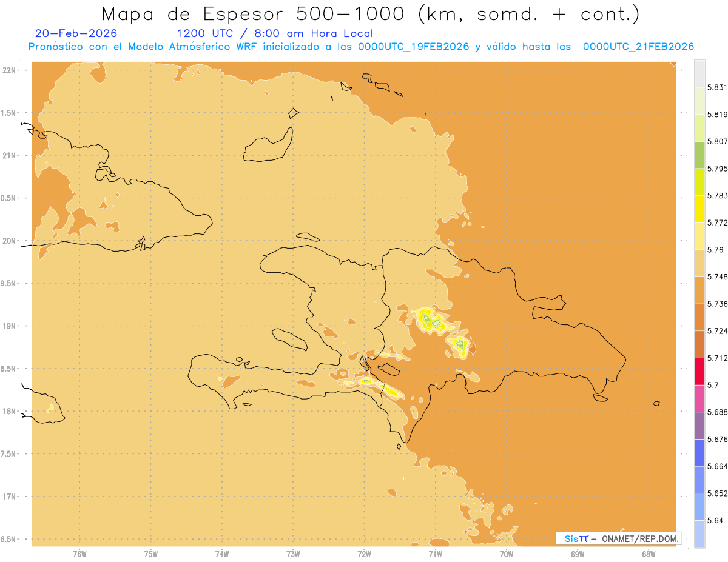Viewport: 728px width, 562px height.
Task: Pick the yellow-green swatch between 5.783 and 5.795
Action: tap(699, 182)
